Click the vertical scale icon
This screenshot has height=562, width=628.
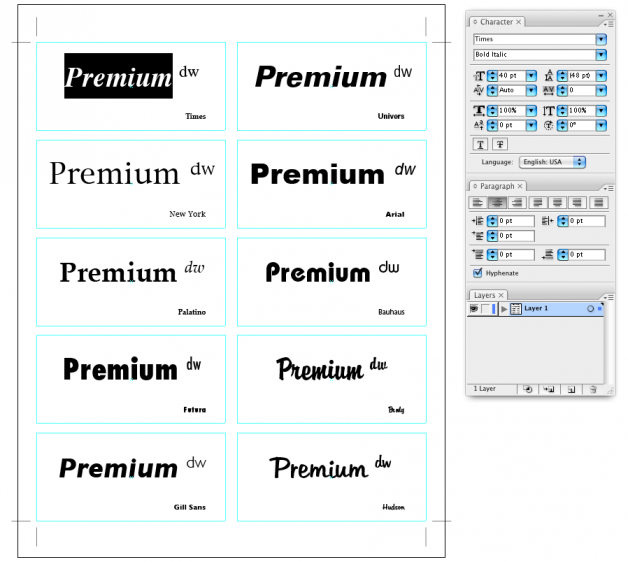(548, 111)
